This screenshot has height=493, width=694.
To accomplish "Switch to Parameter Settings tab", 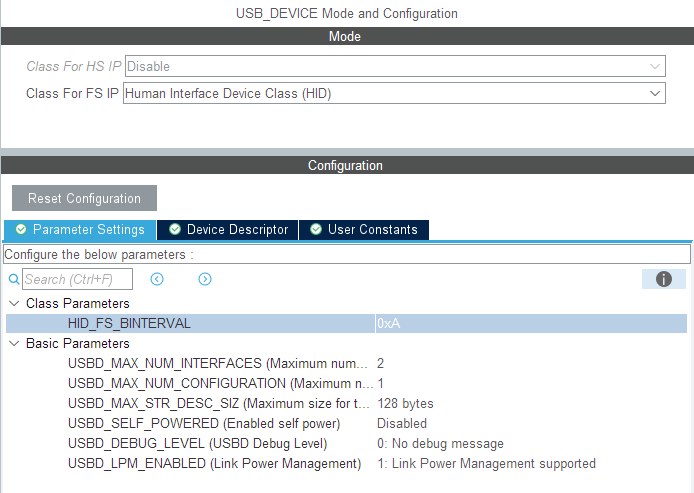I will click(x=80, y=230).
